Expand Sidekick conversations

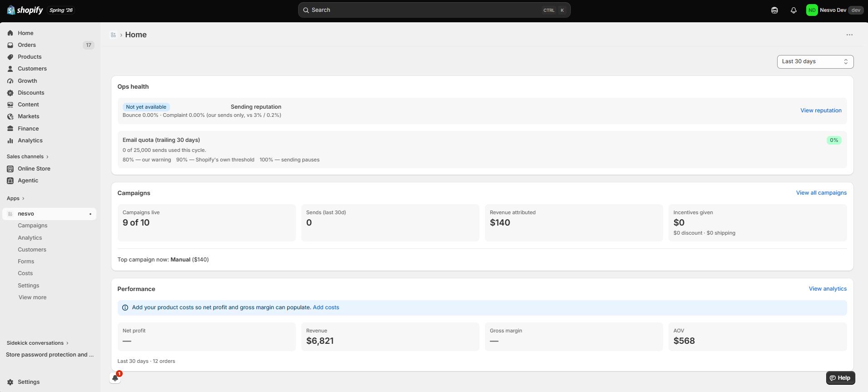coord(38,343)
